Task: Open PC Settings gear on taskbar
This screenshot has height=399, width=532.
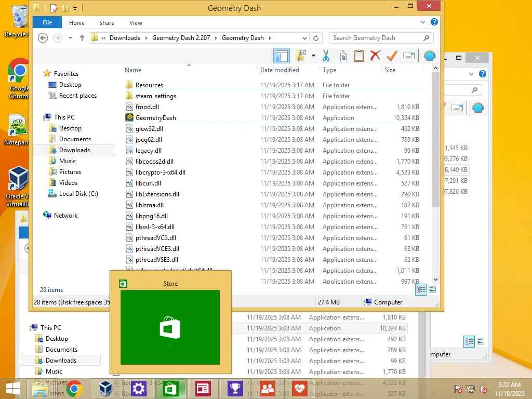Action: click(x=138, y=389)
